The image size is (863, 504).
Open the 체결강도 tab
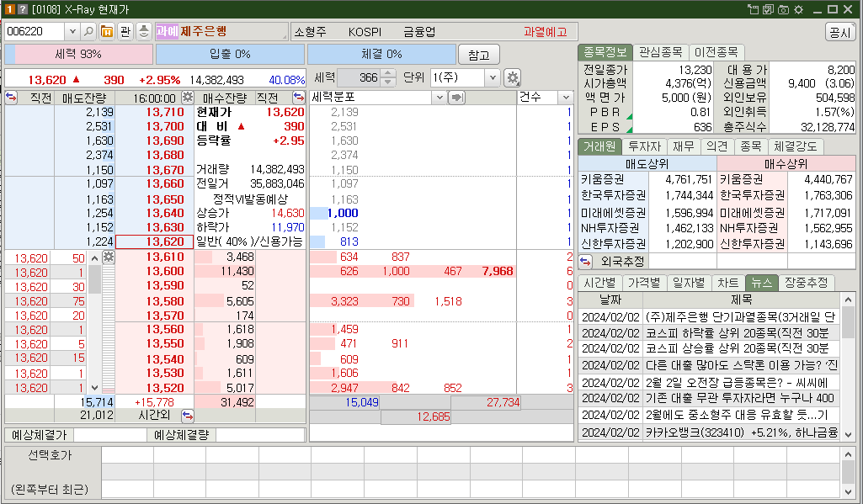coord(796,146)
